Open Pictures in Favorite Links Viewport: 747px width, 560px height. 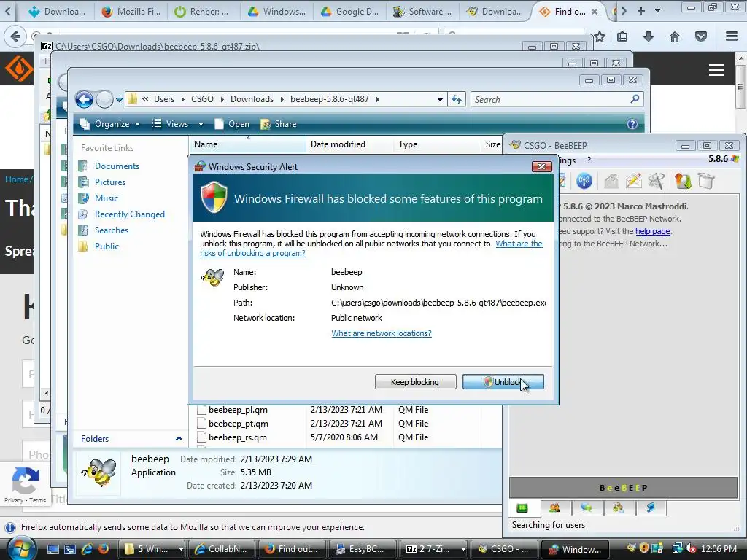pos(110,182)
